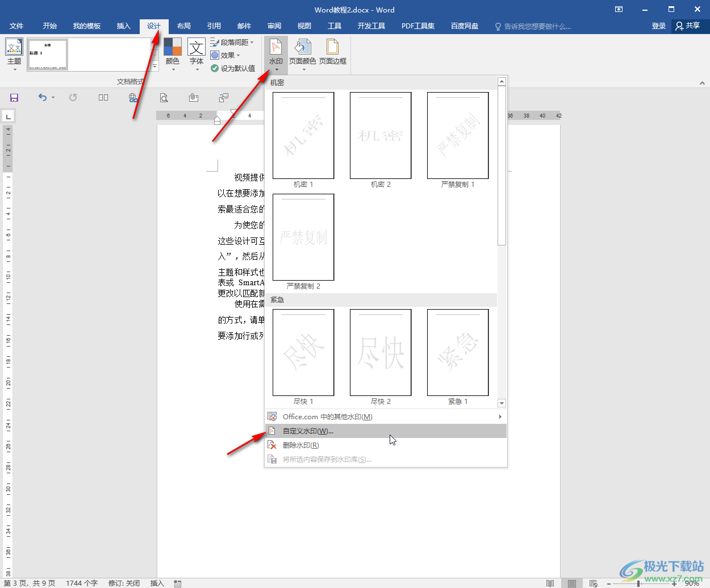Click Print Layout view icon in status bar

(572, 583)
